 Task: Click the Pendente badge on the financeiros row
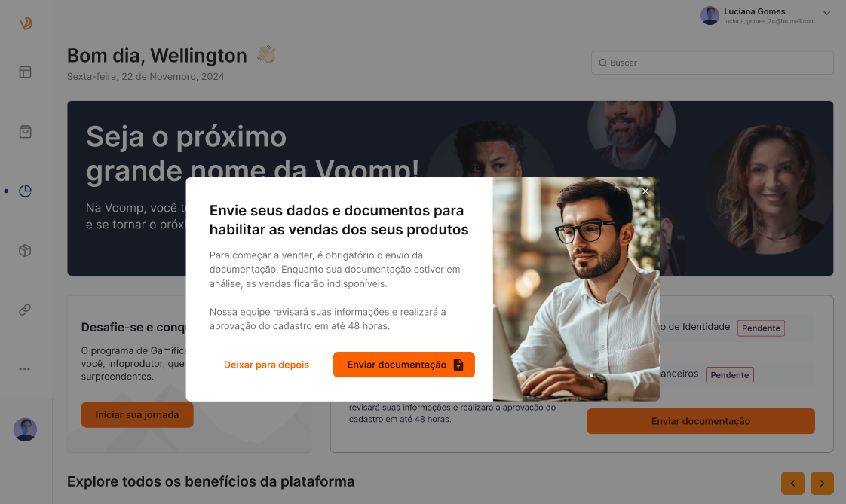(x=729, y=375)
